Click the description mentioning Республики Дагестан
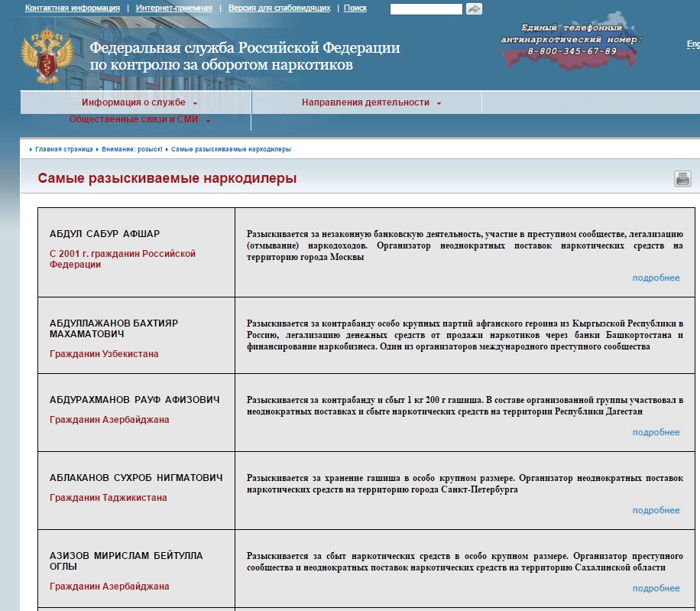The width and height of the screenshot is (700, 611). click(465, 405)
